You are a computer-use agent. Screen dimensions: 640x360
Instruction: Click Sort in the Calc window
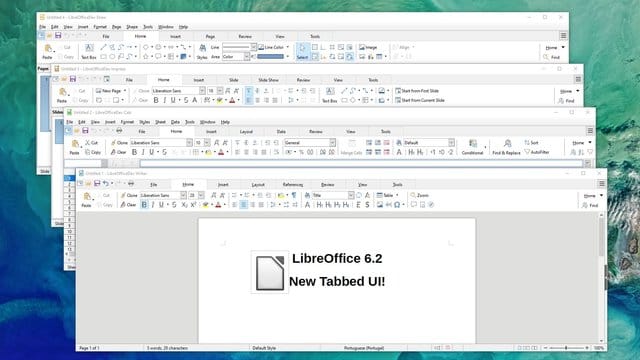click(531, 143)
